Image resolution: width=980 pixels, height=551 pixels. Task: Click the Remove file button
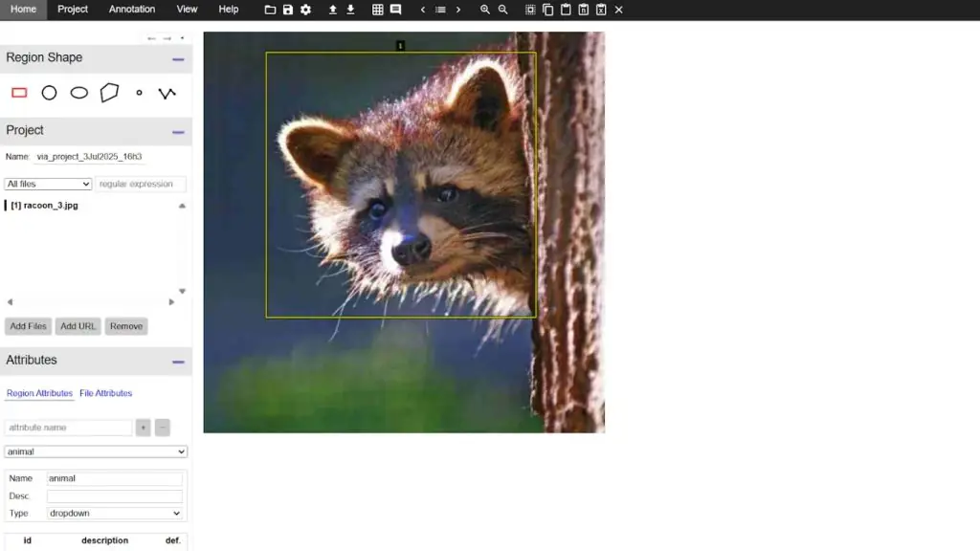[x=126, y=326]
